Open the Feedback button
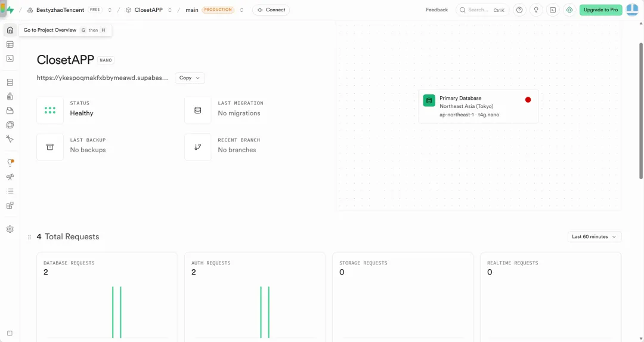The height and width of the screenshot is (342, 644). pyautogui.click(x=436, y=10)
